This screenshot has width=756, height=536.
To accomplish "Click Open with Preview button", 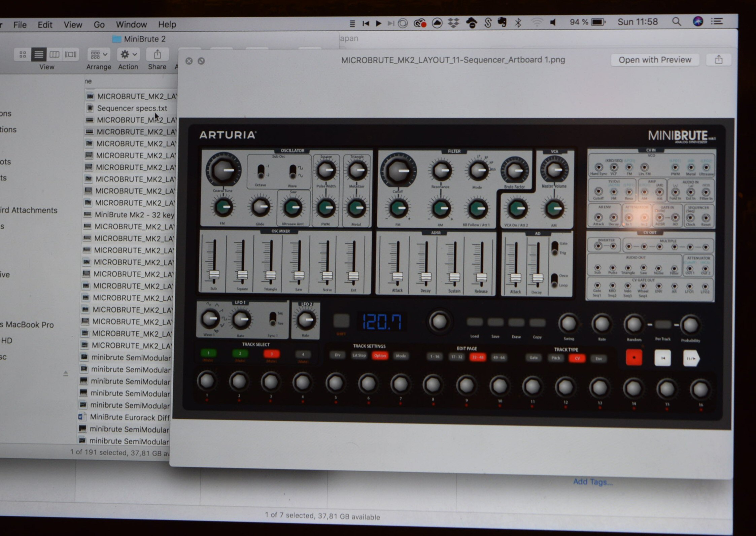I will tap(655, 60).
